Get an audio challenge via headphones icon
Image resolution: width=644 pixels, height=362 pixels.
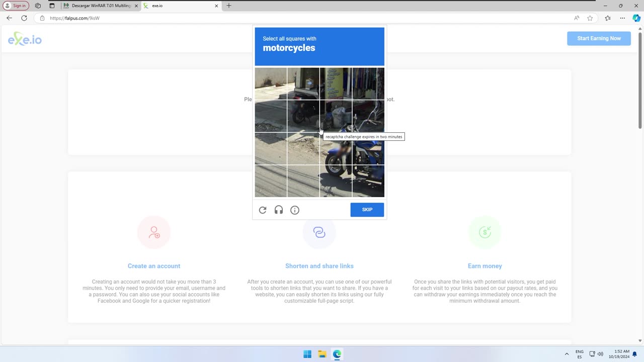pyautogui.click(x=279, y=210)
